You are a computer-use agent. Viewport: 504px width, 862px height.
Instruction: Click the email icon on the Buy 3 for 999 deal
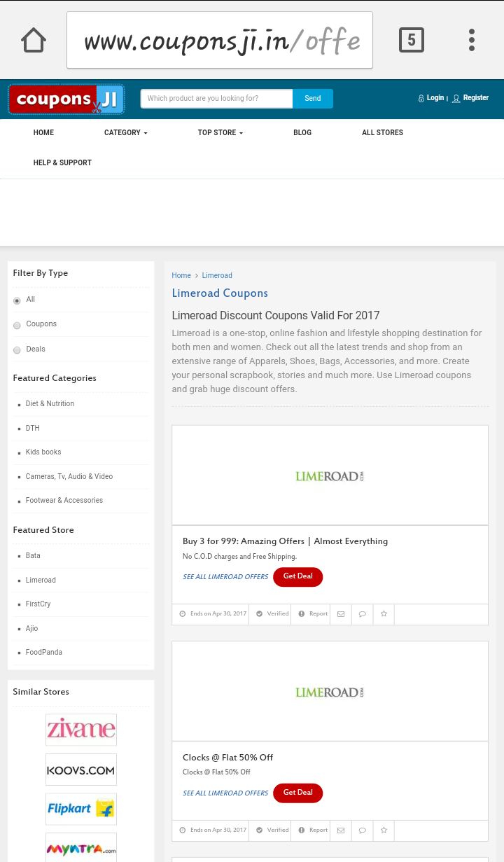point(341,614)
